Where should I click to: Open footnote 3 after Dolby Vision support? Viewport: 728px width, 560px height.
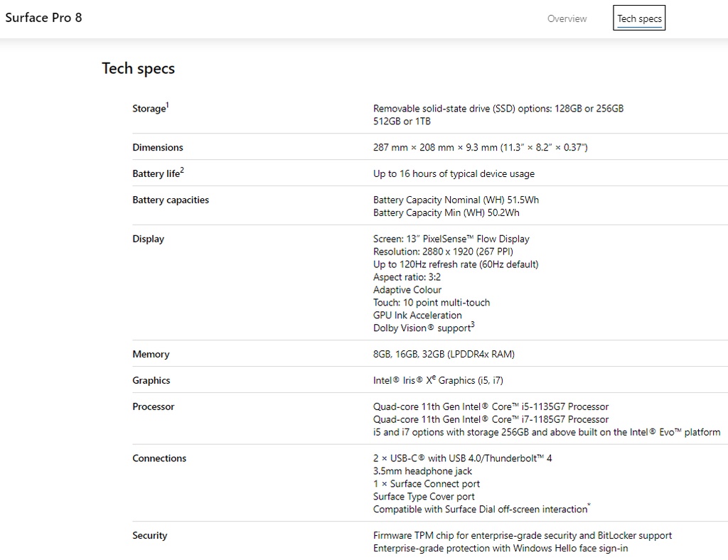473,325
